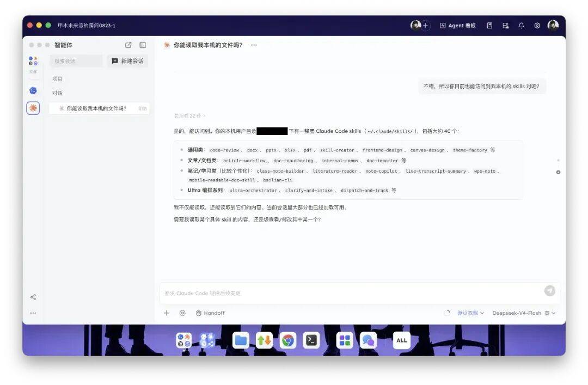The image size is (588, 385).
Task: Launch Chrome from the dock
Action: pos(288,340)
